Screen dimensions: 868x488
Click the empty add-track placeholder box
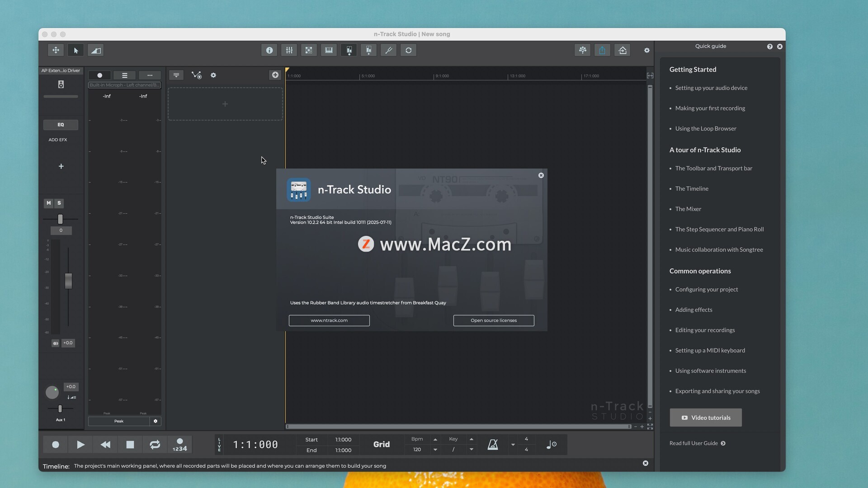(225, 104)
